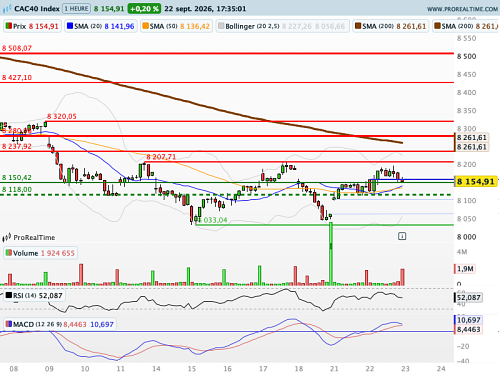
Task: Click the 52,087 RSI axis tag
Action: click(468, 297)
